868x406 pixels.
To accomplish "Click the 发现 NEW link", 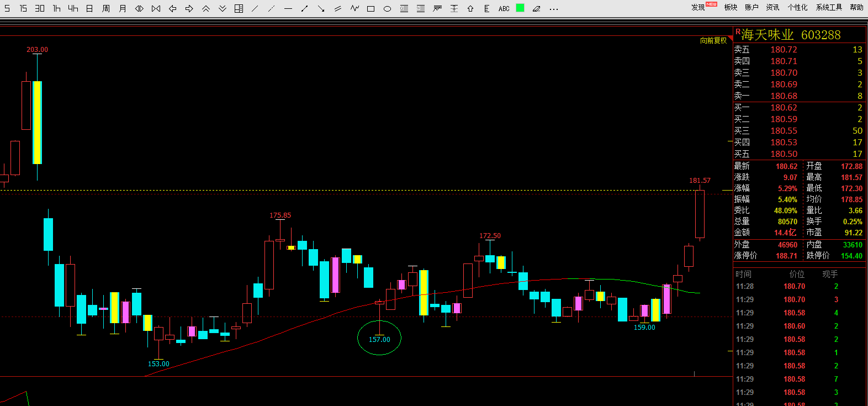I will pyautogui.click(x=700, y=7).
